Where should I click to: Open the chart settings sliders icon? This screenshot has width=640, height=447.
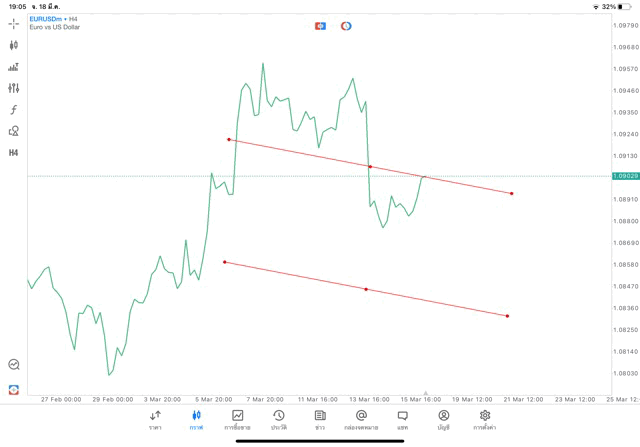tap(14, 88)
